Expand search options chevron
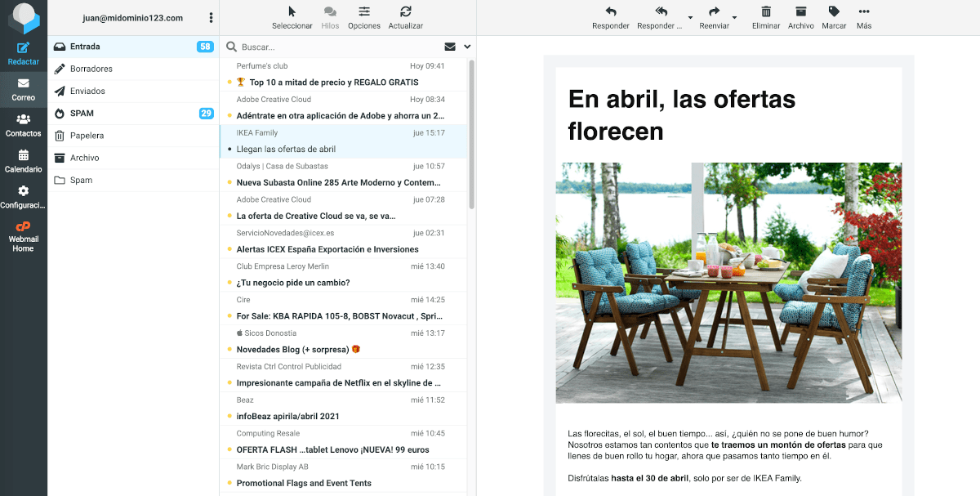This screenshot has width=980, height=496. click(467, 47)
